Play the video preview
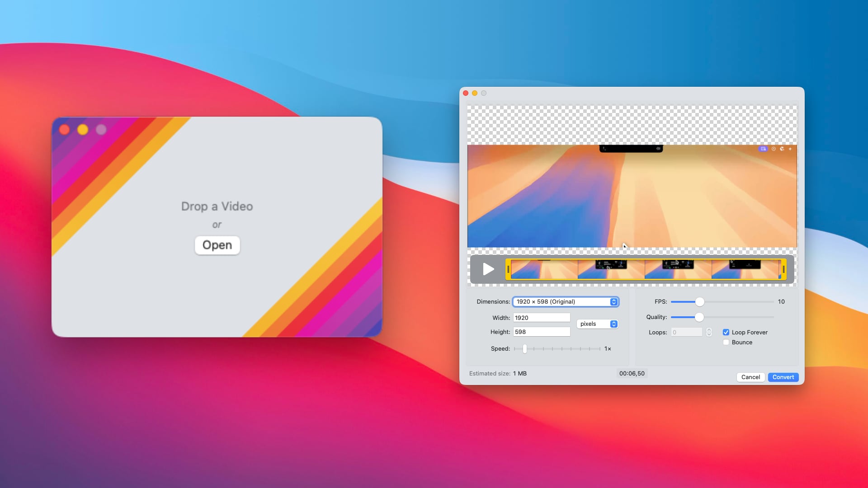The width and height of the screenshot is (868, 488). (x=488, y=269)
